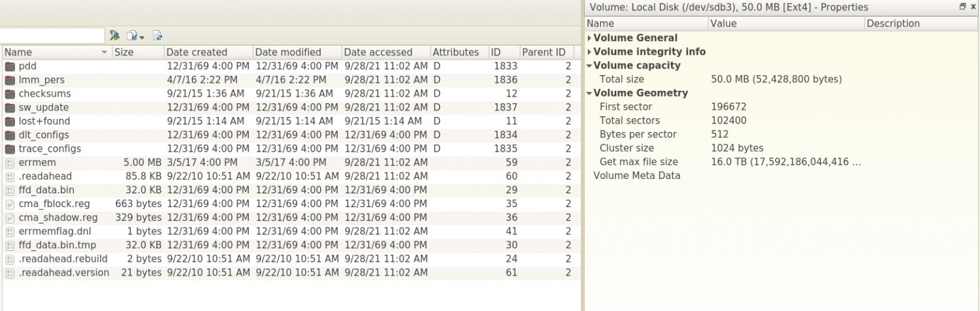Click the Parent ID column header
This screenshot has width=980, height=311.
coord(546,52)
